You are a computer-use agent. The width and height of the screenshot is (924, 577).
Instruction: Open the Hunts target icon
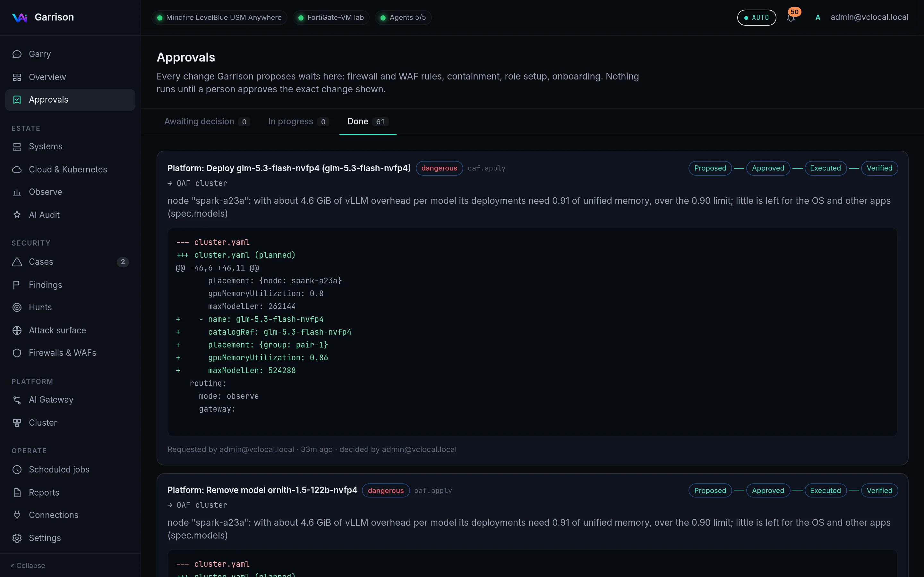coord(17,307)
